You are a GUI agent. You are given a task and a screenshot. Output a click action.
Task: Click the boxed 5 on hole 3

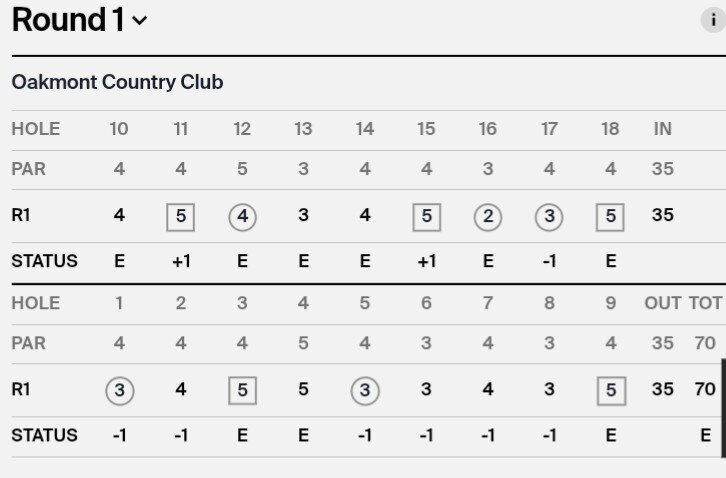point(242,390)
